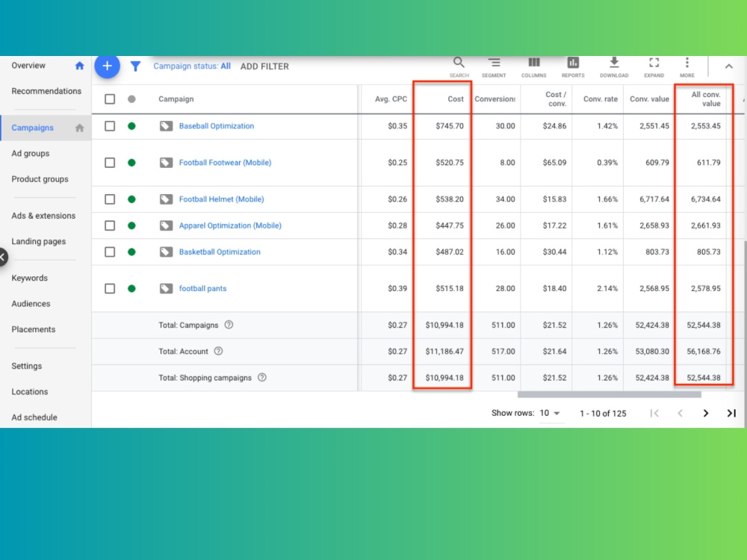747x560 pixels.
Task: Go to the next page arrow
Action: 706,414
